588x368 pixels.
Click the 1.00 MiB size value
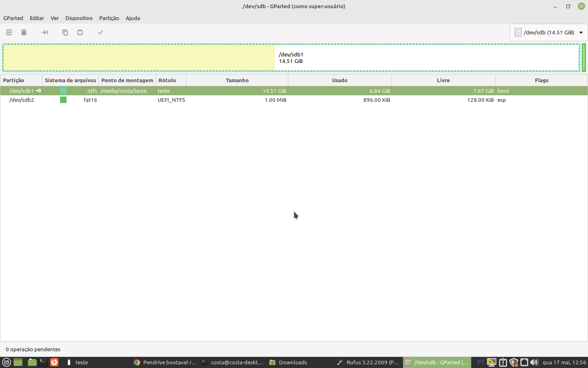pos(275,100)
